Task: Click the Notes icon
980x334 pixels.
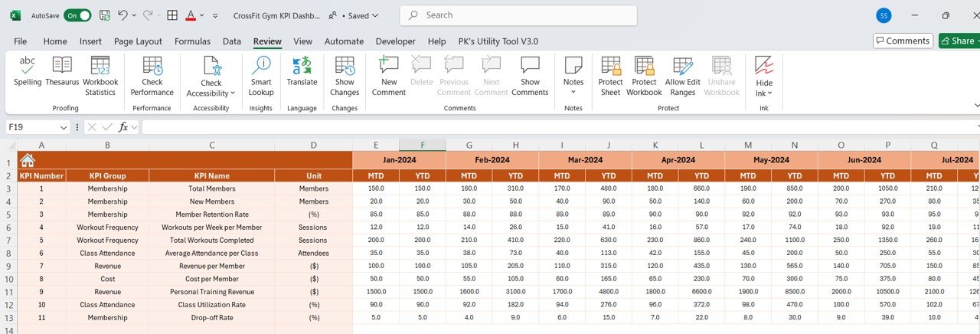Action: coord(573,66)
